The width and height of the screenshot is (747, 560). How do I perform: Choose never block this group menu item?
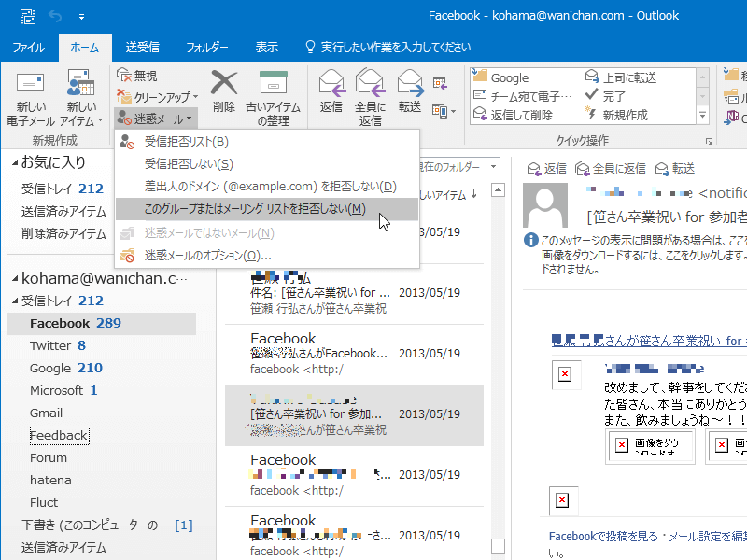(267, 209)
